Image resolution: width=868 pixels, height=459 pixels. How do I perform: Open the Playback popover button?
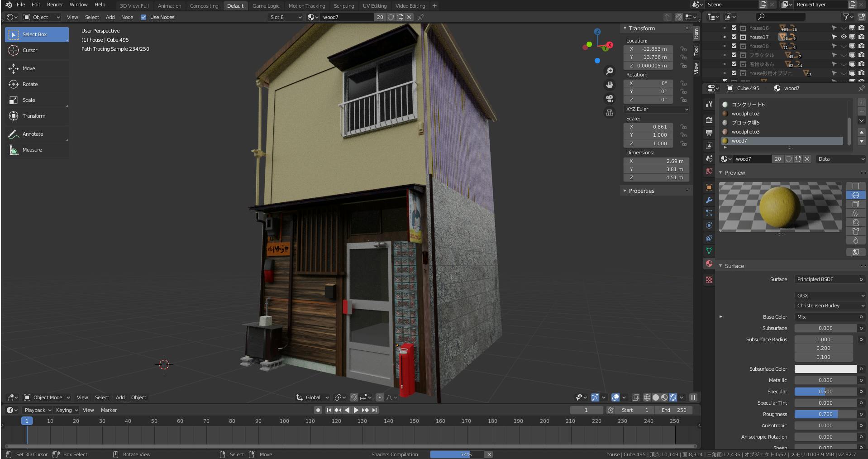pos(38,410)
